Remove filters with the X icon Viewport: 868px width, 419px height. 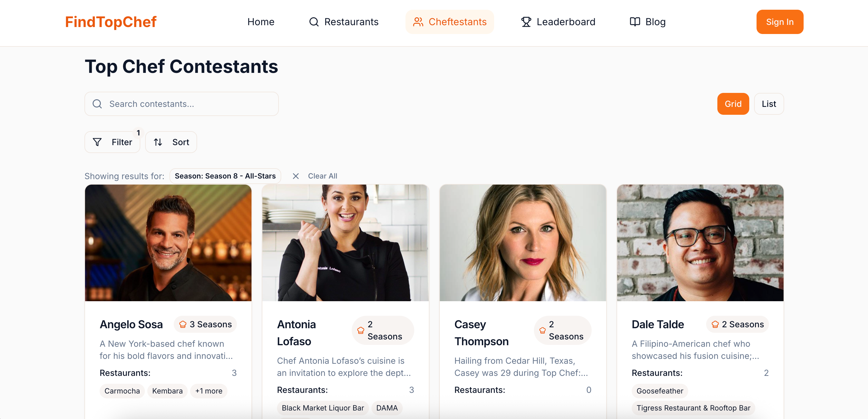(x=296, y=176)
